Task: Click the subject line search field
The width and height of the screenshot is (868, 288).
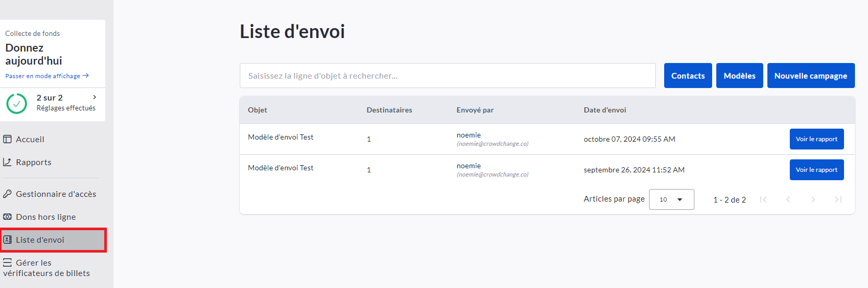Action: (447, 76)
